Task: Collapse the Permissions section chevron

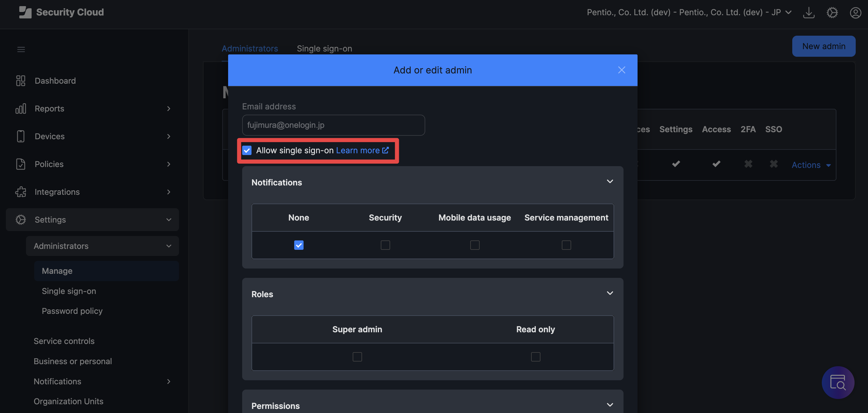Action: coord(610,405)
